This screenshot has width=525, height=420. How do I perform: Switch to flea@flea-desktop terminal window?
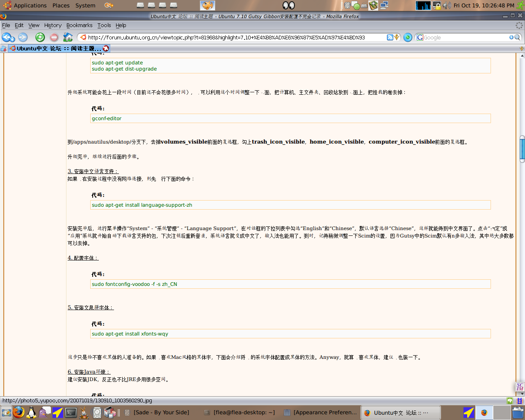[240, 413]
